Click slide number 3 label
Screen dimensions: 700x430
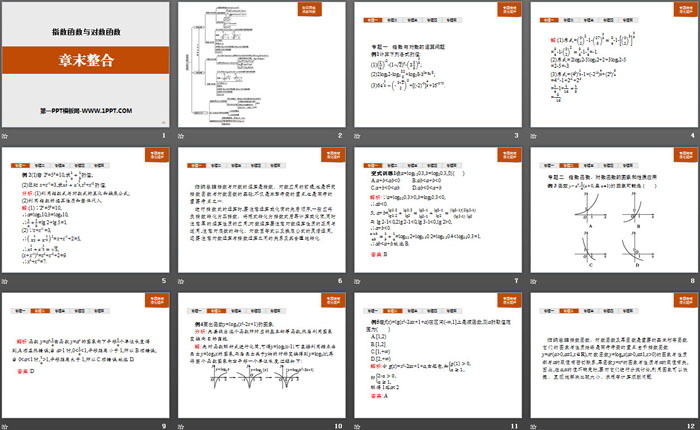517,135
